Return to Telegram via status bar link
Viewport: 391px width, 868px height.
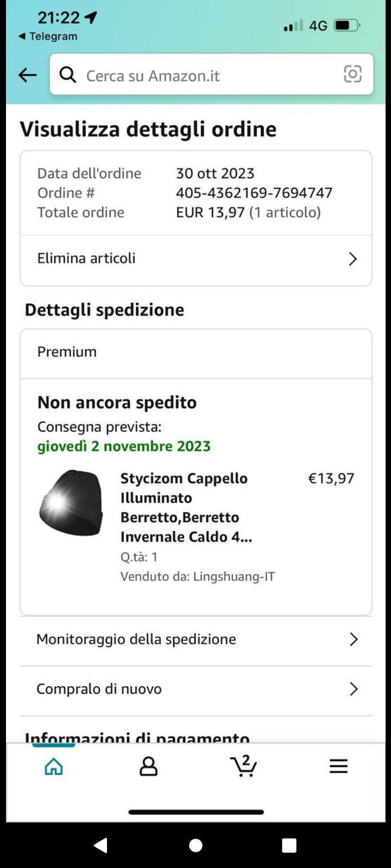(48, 36)
